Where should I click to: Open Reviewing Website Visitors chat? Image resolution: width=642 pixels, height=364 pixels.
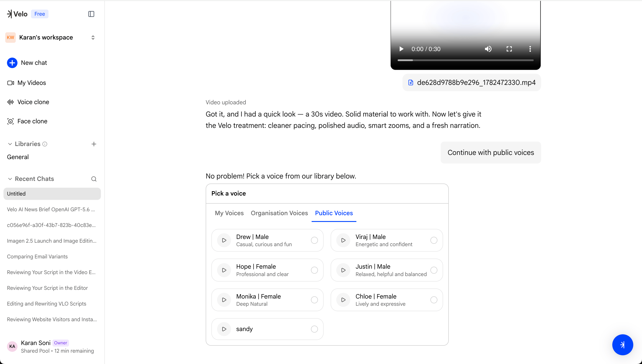pos(52,319)
